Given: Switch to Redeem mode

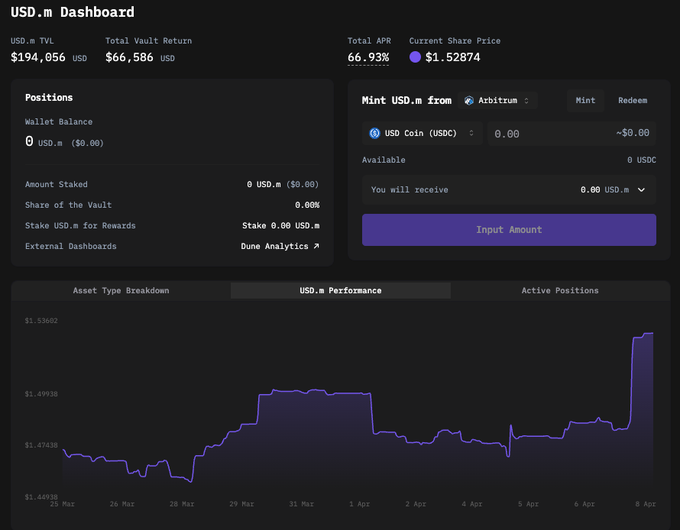Looking at the screenshot, I should pos(632,101).
